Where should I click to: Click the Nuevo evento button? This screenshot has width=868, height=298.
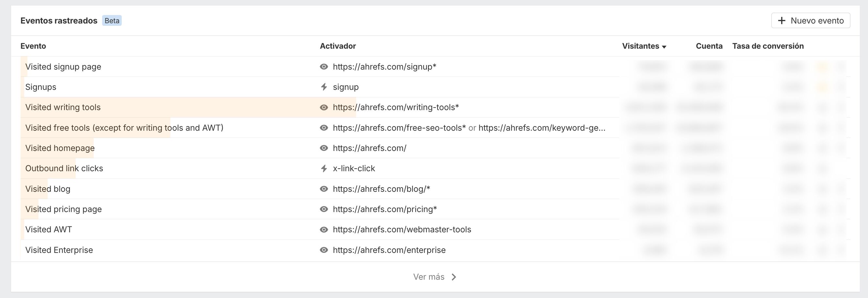click(810, 20)
